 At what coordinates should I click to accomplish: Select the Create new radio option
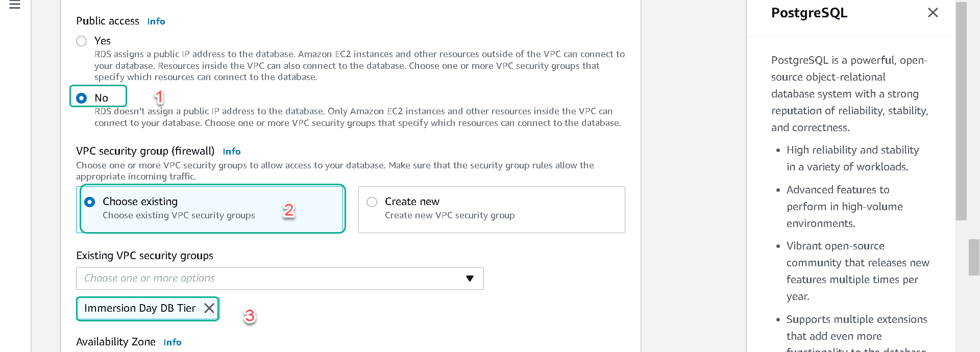click(372, 202)
